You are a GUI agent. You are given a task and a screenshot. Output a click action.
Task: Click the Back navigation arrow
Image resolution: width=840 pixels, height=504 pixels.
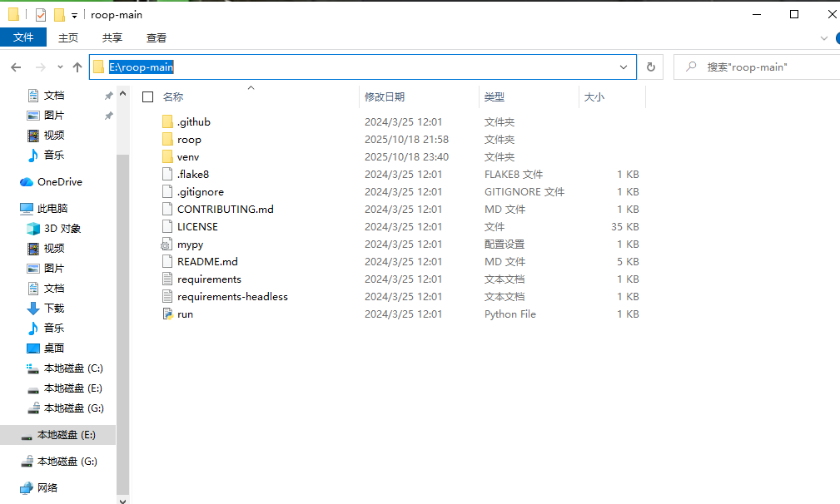tap(15, 67)
